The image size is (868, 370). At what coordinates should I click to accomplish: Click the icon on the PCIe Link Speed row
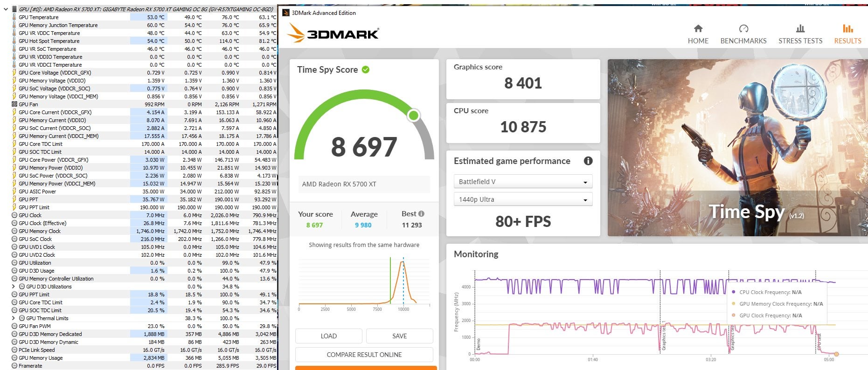(x=14, y=350)
